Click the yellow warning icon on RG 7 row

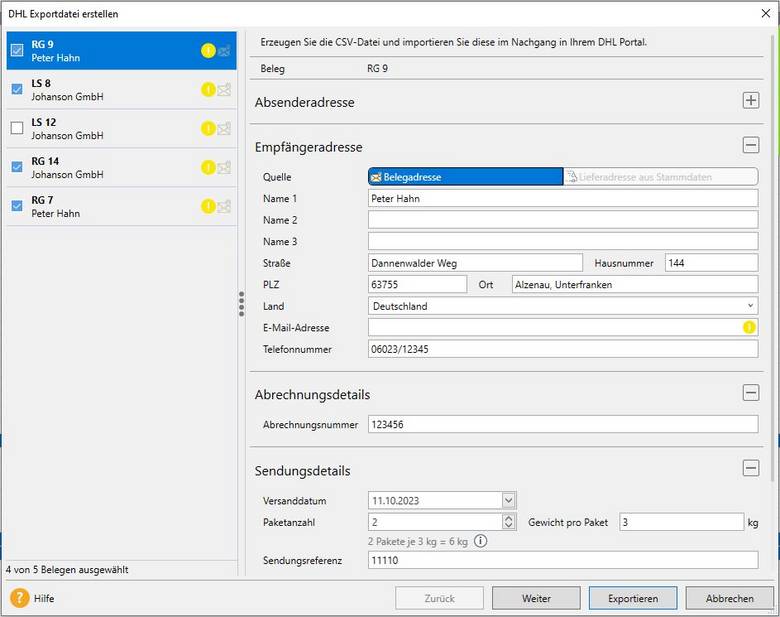(x=208, y=206)
